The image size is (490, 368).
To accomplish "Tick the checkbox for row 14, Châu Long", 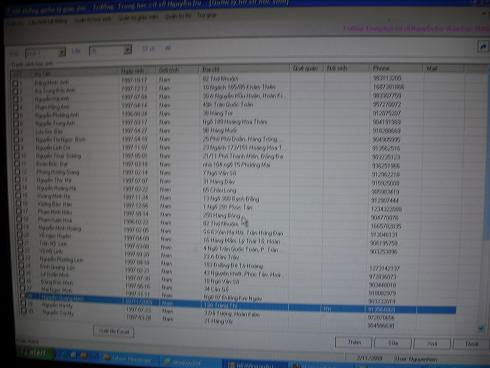I will 18,188.
